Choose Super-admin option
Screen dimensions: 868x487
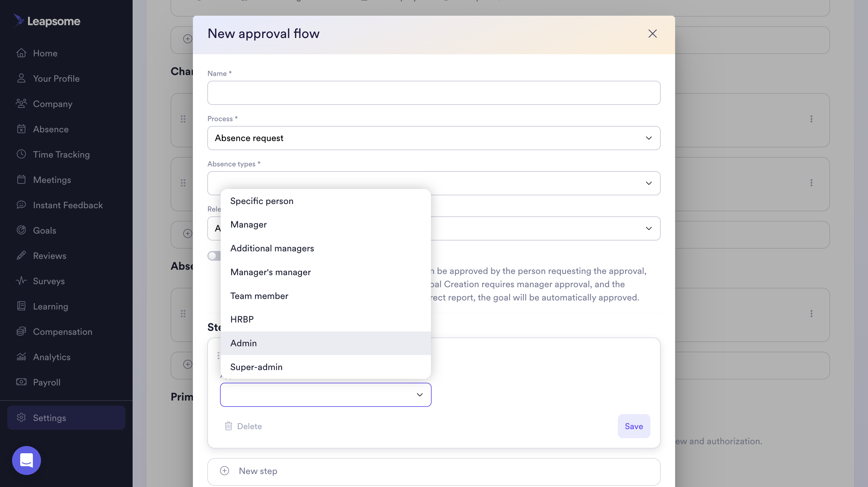(325, 367)
